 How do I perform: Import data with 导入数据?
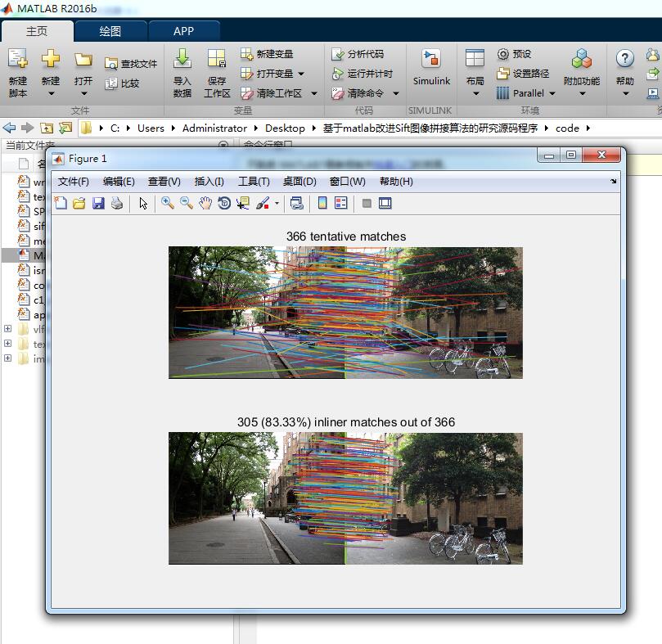(x=182, y=73)
